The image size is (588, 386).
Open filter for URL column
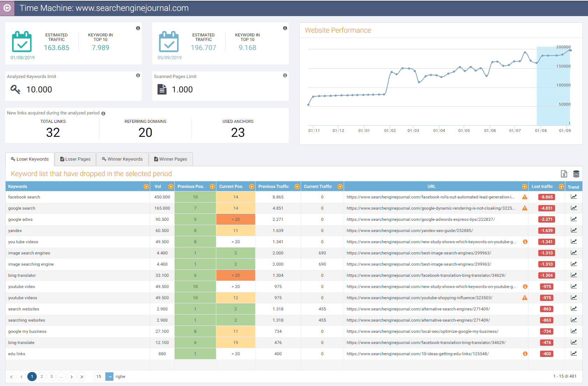pyautogui.click(x=524, y=187)
